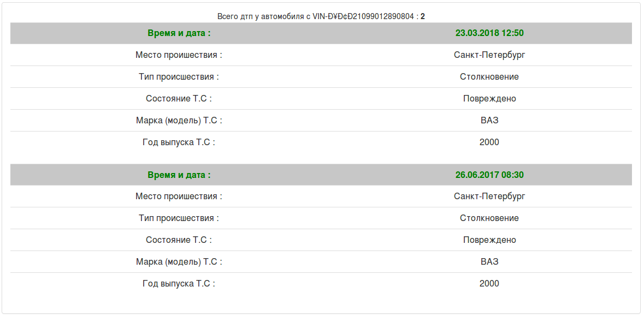The width and height of the screenshot is (644, 316).
Task: Select the date 23.03.2018 12:50 header value
Action: (489, 33)
